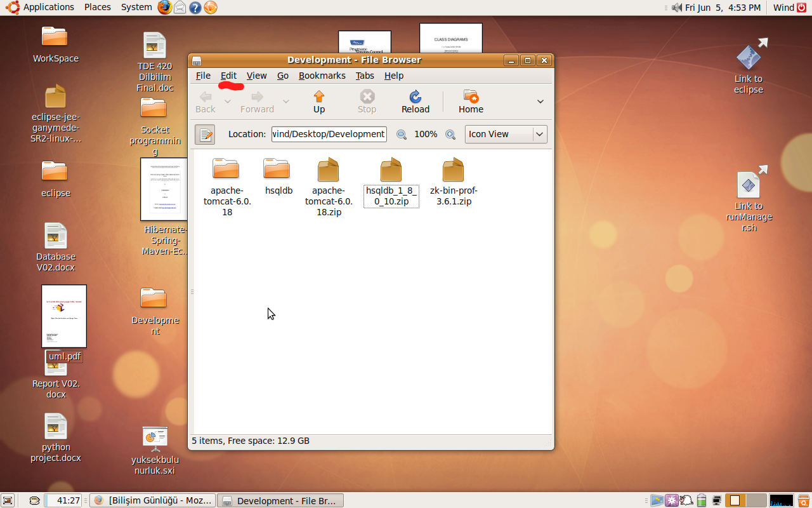Click the battery indicator in bottom panel
The height and width of the screenshot is (508, 812).
(702, 500)
